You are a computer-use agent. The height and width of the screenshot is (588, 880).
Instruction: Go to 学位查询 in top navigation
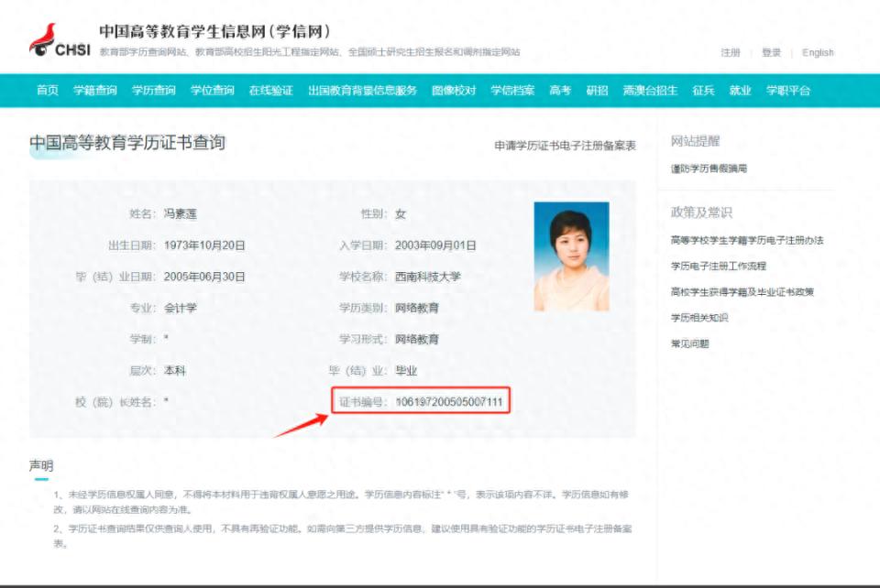pyautogui.click(x=212, y=91)
